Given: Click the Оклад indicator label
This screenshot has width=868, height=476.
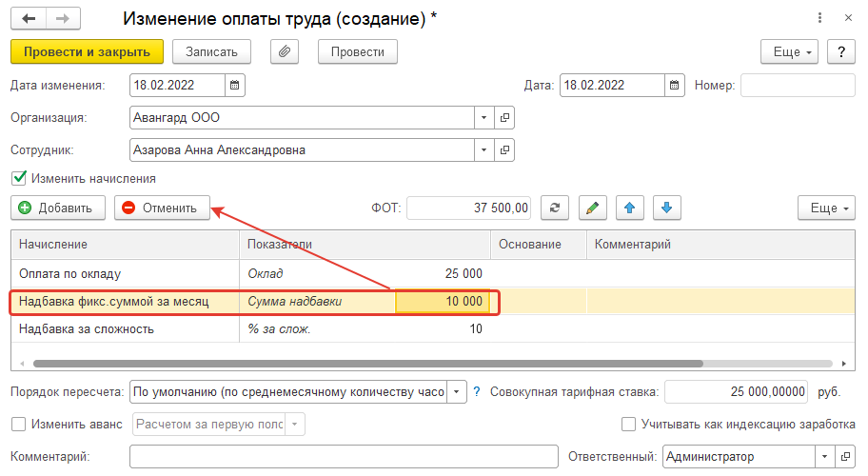Looking at the screenshot, I should click(266, 273).
